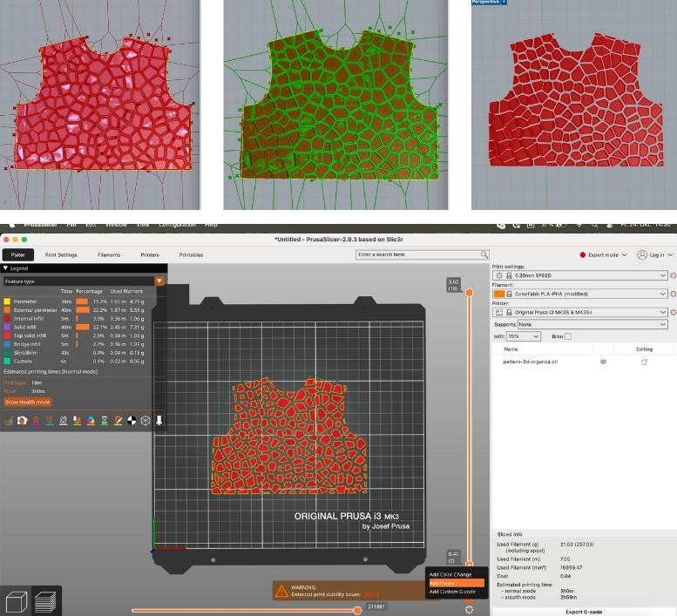Open the editing icon for pattern-3d-organza.stl

tap(644, 362)
